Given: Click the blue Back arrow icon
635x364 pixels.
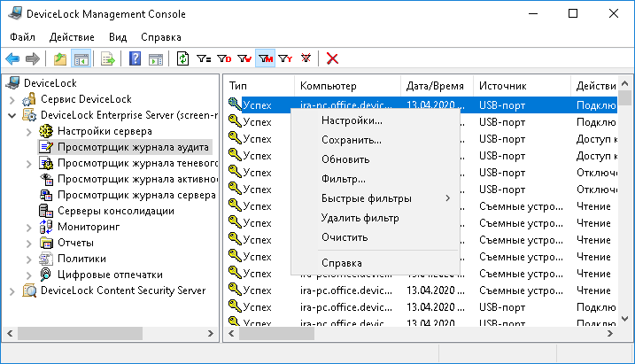Looking at the screenshot, I should [12, 58].
